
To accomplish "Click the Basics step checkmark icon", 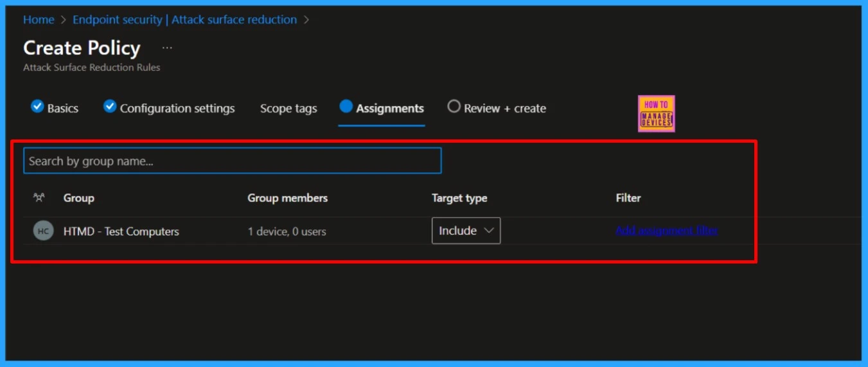I will [37, 107].
